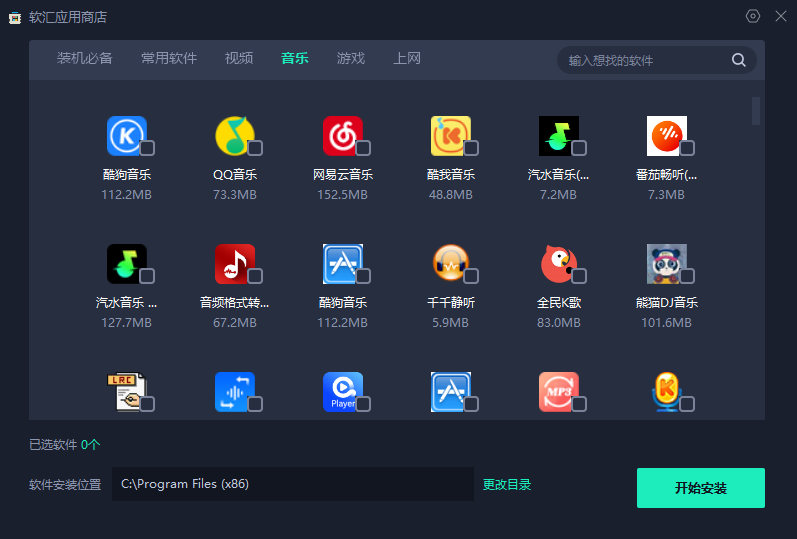The image size is (797, 539).
Task: Click the QQ音乐 yellow note icon
Action: 234,136
